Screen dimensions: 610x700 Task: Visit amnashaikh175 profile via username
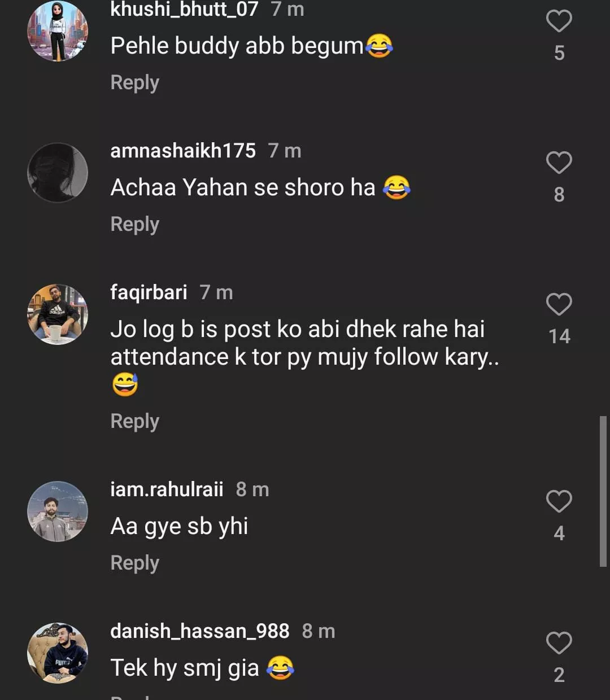183,151
